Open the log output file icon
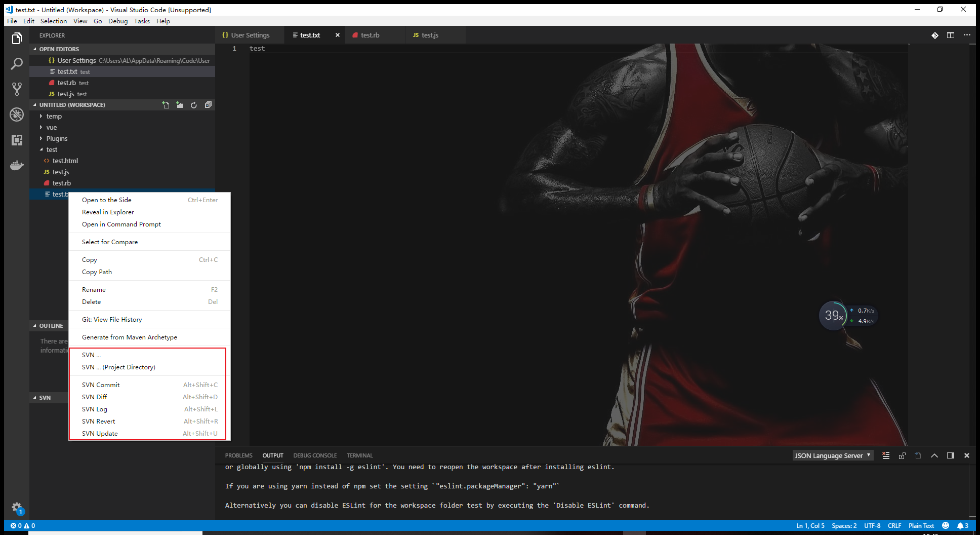Image resolution: width=980 pixels, height=535 pixels. [x=918, y=455]
